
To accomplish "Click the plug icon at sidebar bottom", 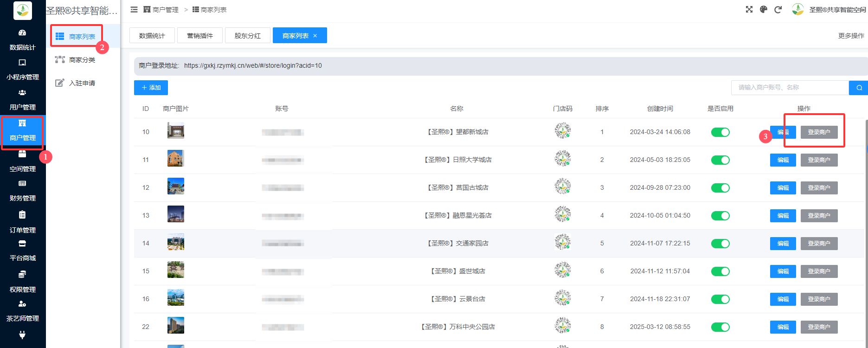I will click(22, 335).
